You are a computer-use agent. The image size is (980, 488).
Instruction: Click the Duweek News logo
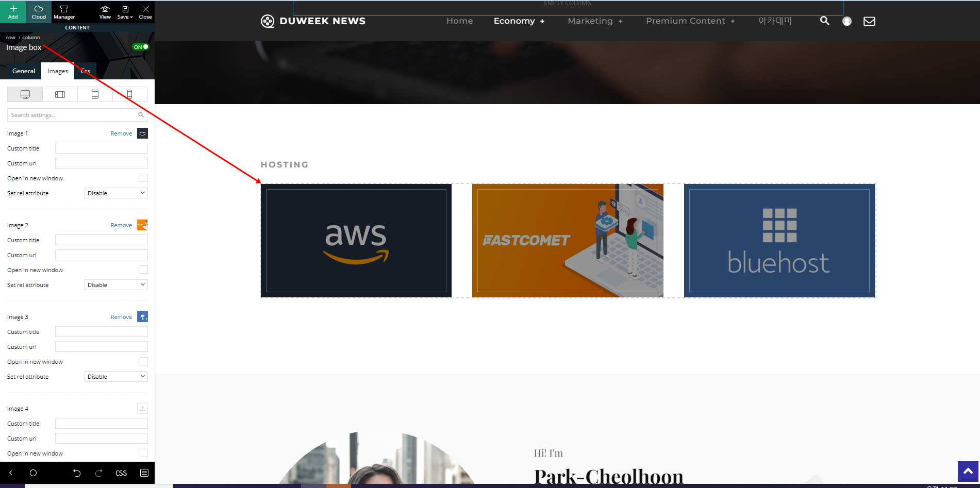coord(313,21)
